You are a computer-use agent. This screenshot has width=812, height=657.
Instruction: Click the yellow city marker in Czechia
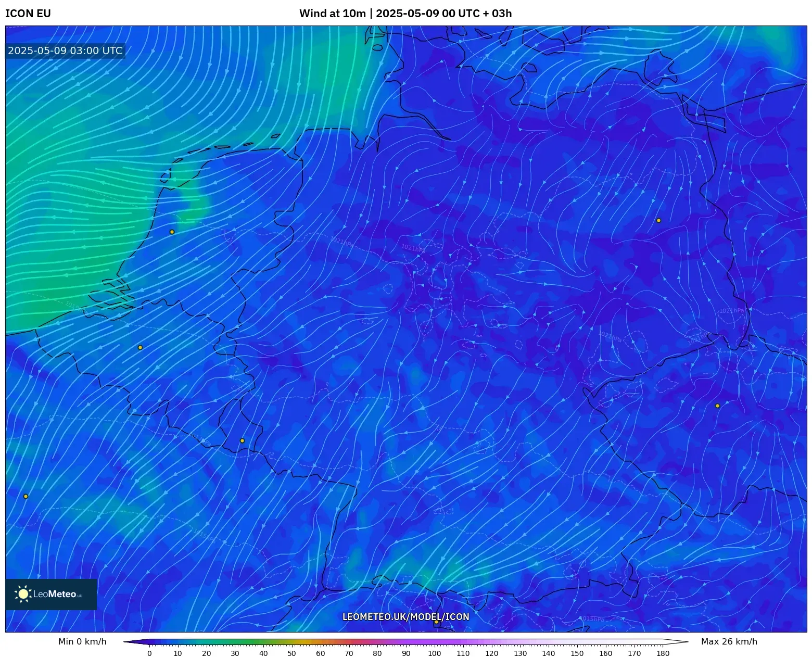(717, 406)
